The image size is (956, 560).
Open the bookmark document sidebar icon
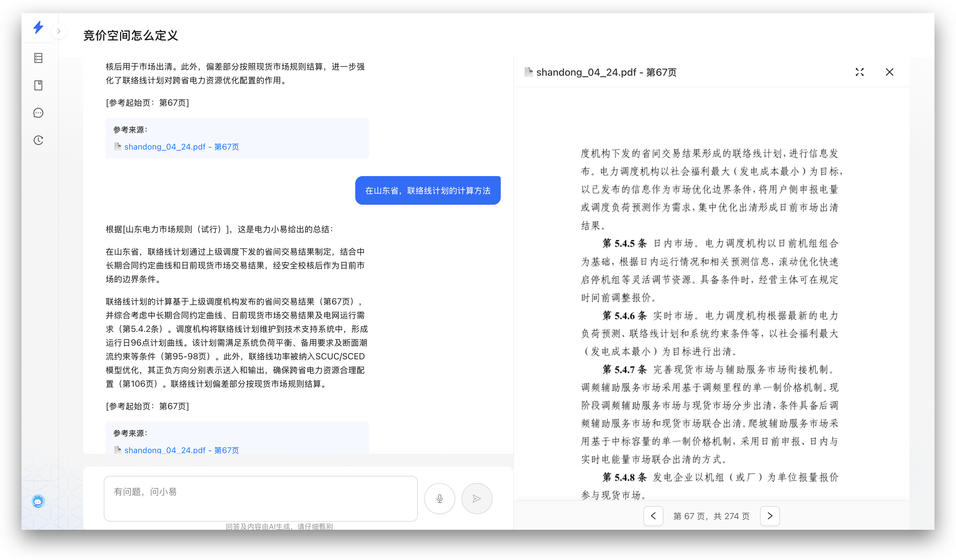click(x=38, y=85)
